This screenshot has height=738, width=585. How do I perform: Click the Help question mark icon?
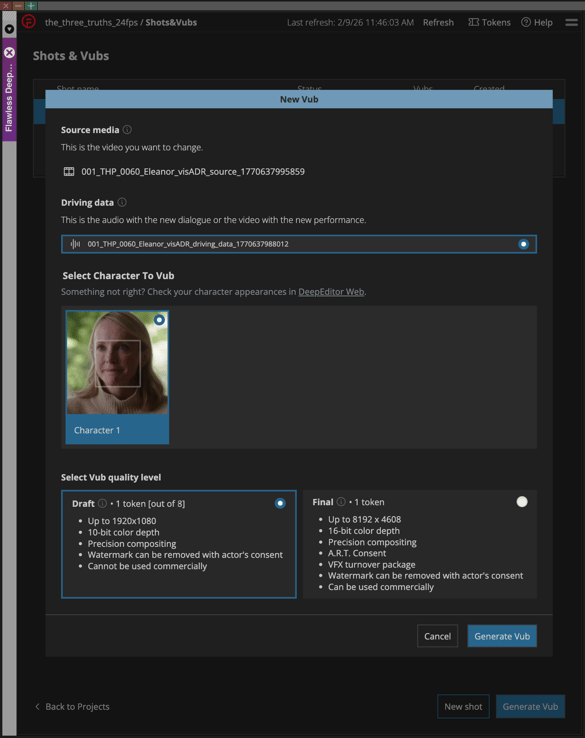526,22
